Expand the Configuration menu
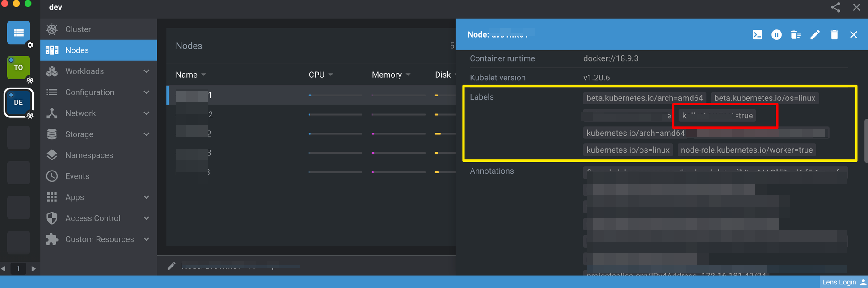This screenshot has width=868, height=288. (x=98, y=92)
